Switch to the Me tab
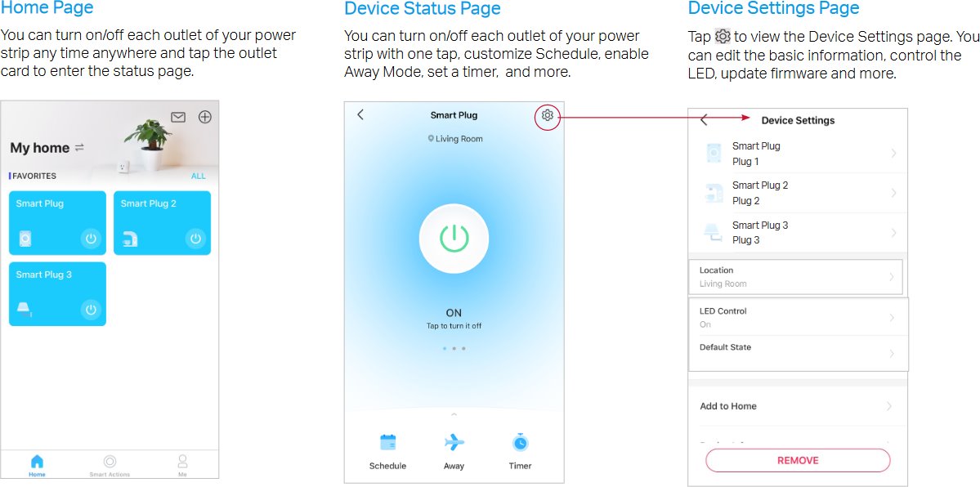 coord(182,465)
